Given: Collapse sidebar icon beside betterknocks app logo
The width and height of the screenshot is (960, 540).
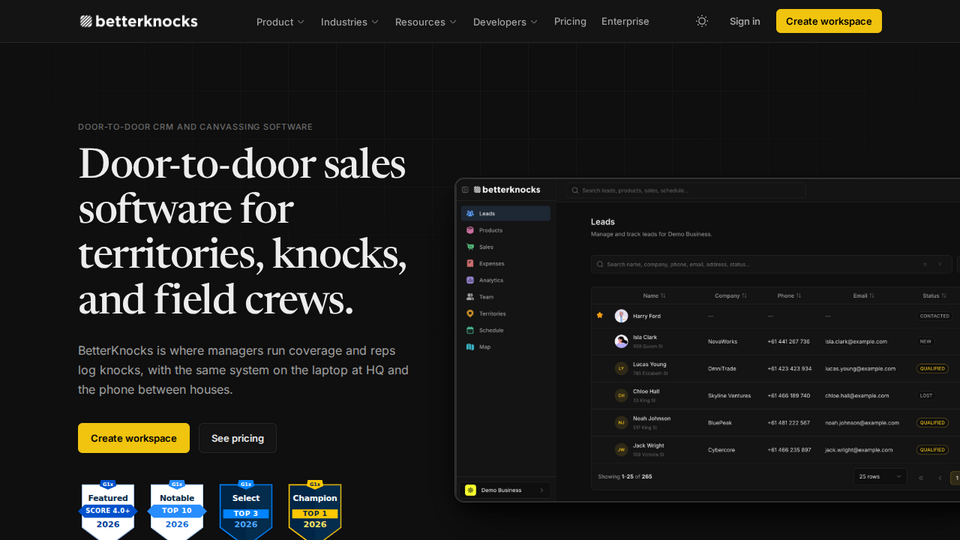Looking at the screenshot, I should (x=465, y=190).
